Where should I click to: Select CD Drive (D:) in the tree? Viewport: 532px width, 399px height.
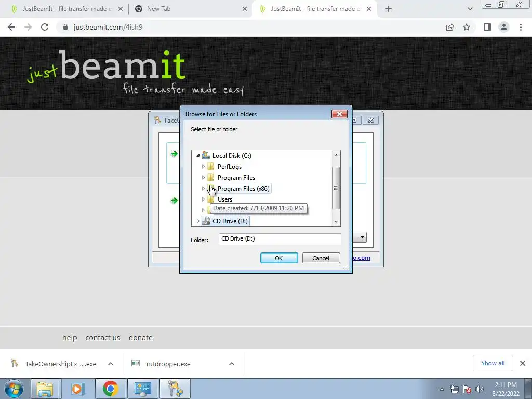(230, 221)
